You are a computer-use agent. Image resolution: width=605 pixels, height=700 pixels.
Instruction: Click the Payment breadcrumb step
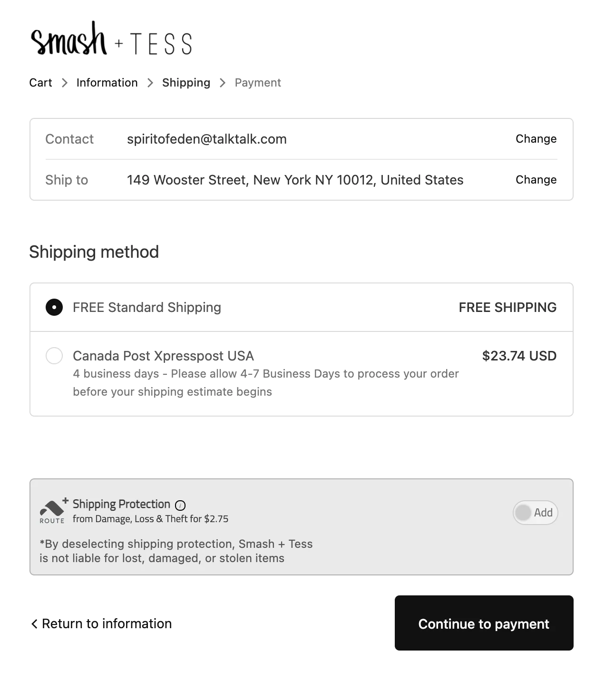(258, 83)
